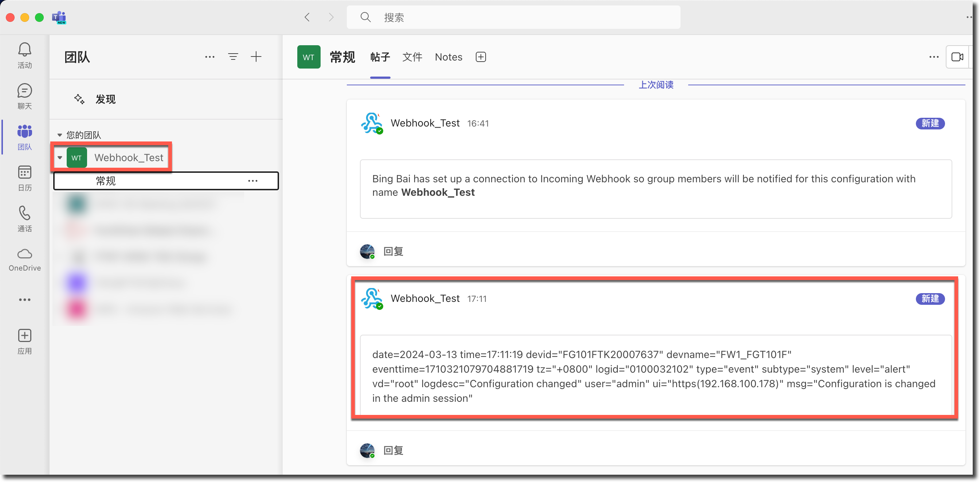Click the filter icon in Teams panel
The image size is (980, 482).
point(233,57)
